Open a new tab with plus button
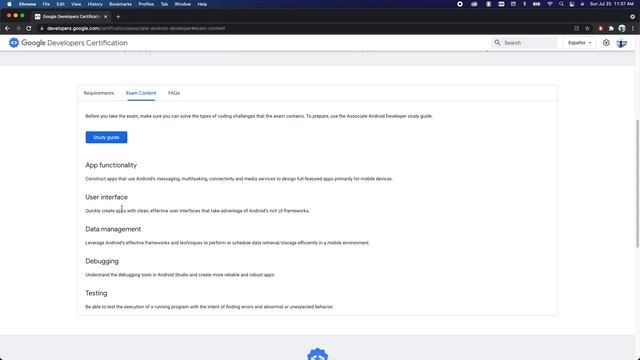 pyautogui.click(x=118, y=17)
